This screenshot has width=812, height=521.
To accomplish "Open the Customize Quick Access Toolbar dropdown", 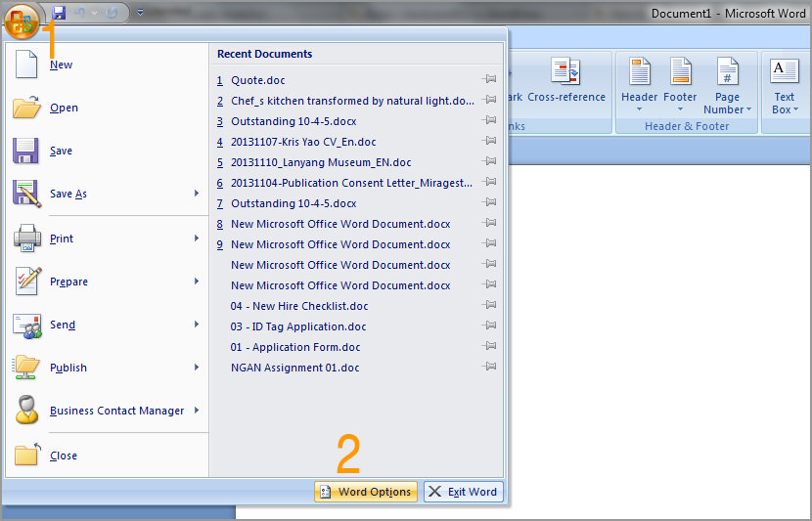I will tap(140, 13).
